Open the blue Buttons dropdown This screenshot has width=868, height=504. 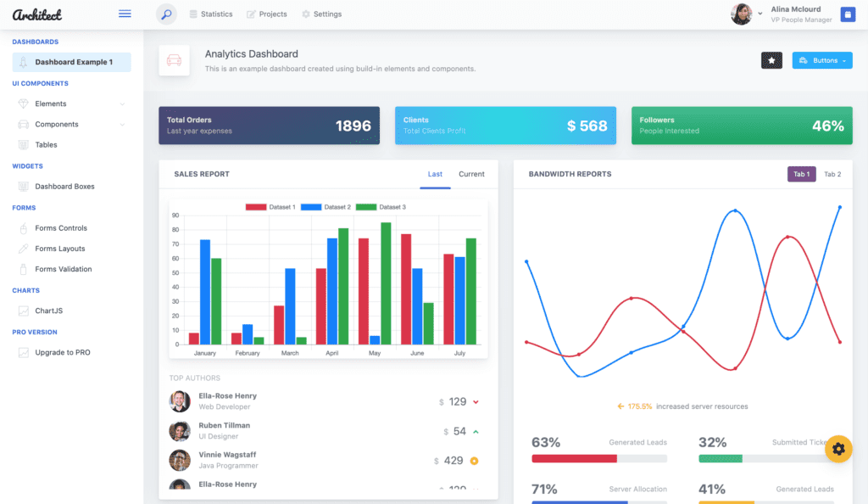pos(822,60)
